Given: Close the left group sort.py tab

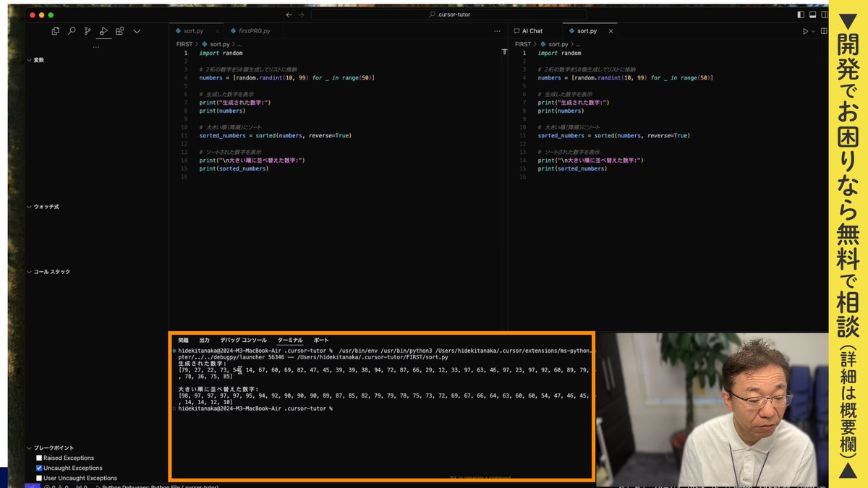Looking at the screenshot, I should [x=216, y=31].
